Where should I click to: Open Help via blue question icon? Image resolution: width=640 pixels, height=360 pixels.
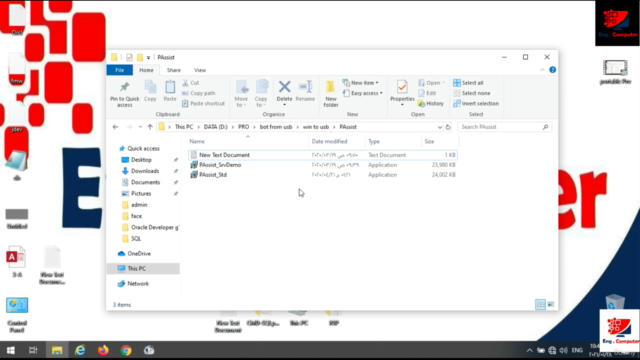click(x=553, y=70)
